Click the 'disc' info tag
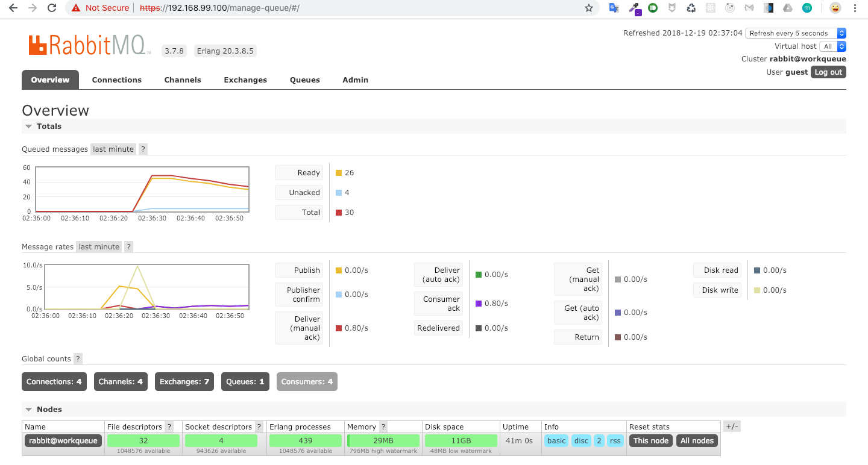This screenshot has width=868, height=465. pos(582,440)
